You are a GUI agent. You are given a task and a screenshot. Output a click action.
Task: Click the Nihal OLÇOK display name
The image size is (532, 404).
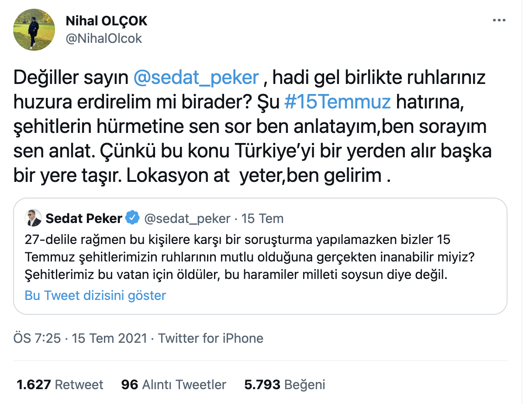coord(107,21)
